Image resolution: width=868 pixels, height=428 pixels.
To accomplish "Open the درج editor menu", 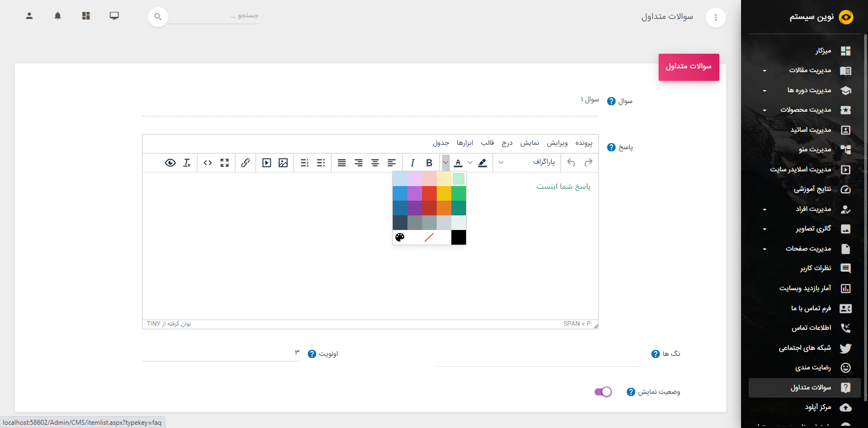I will (507, 143).
